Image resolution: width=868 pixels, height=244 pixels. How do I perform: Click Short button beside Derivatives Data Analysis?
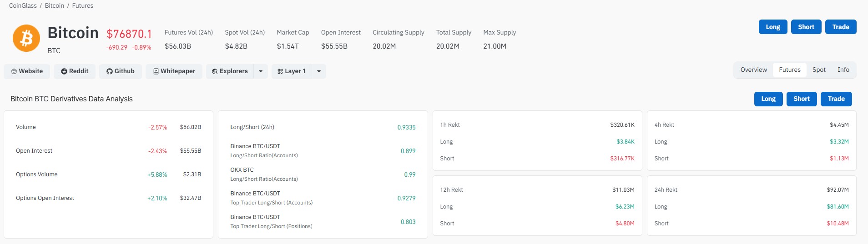tap(802, 99)
